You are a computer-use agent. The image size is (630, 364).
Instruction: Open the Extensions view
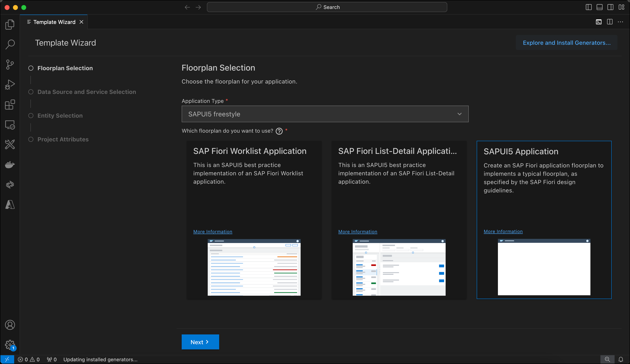(10, 105)
